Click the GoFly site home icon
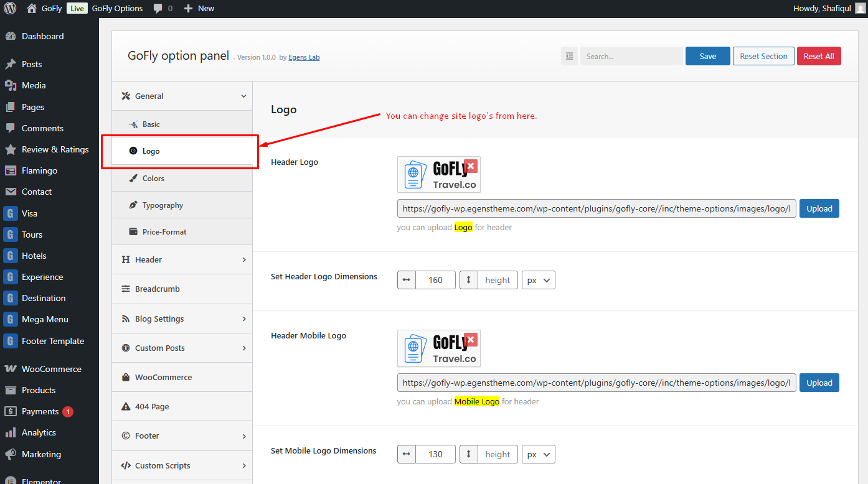The image size is (868, 484). [32, 9]
